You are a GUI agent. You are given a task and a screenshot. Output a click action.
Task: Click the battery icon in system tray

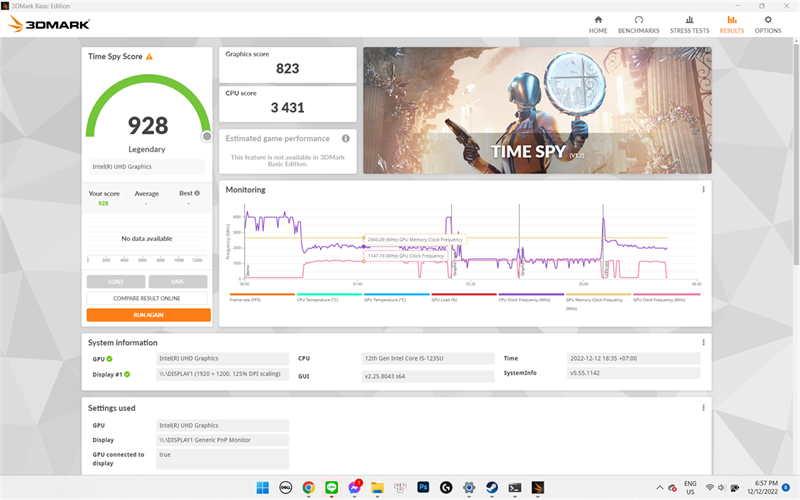735,488
